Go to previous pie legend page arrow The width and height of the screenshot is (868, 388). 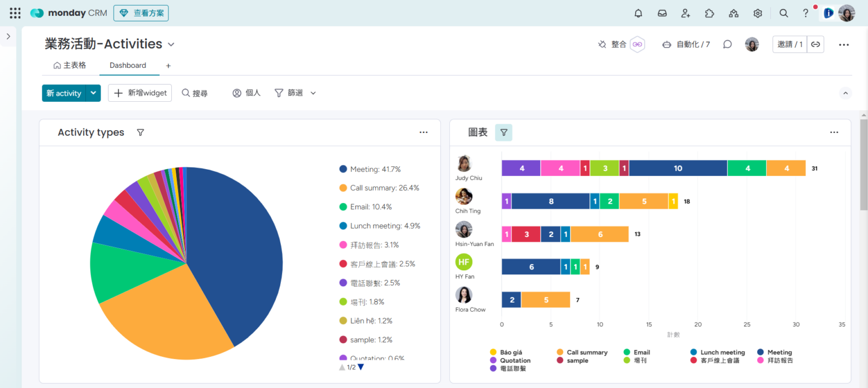click(x=342, y=367)
